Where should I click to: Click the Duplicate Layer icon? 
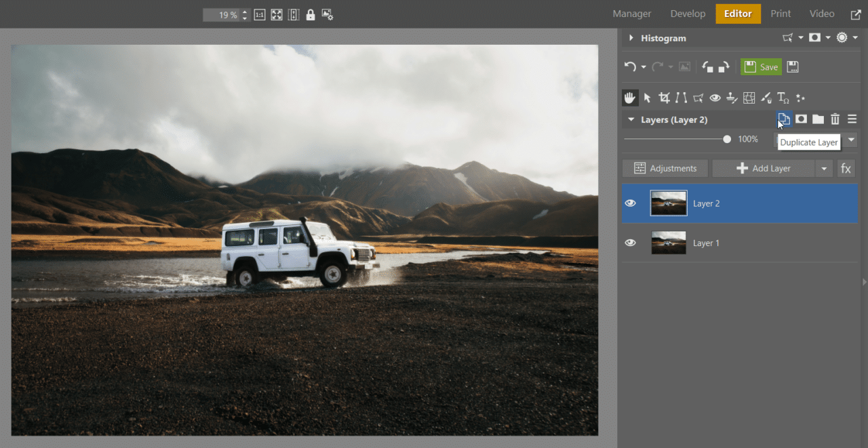[785, 119]
